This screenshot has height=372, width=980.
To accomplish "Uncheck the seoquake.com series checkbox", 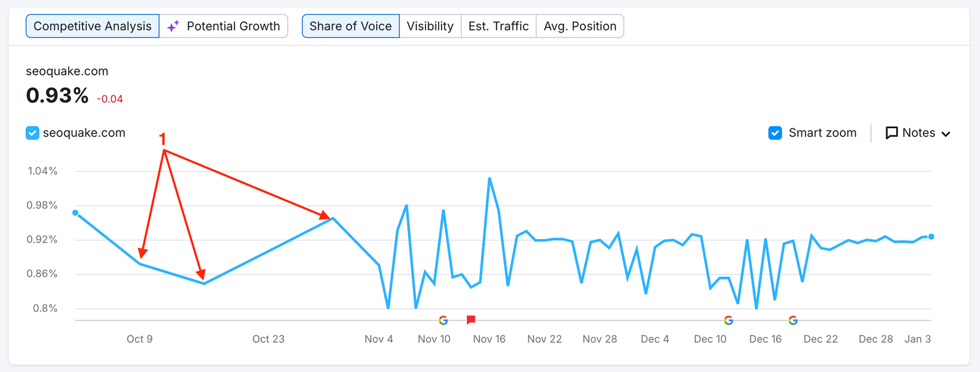I will click(x=32, y=133).
